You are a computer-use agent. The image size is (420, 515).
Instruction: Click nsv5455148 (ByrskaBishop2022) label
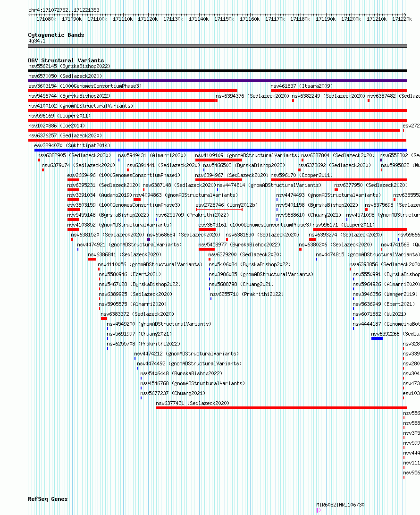click(x=108, y=214)
